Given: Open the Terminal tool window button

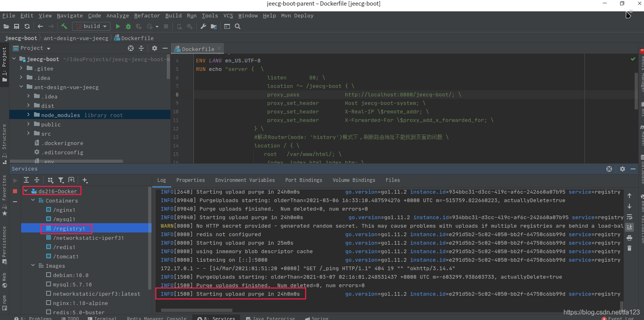Looking at the screenshot, I should pos(102,318).
